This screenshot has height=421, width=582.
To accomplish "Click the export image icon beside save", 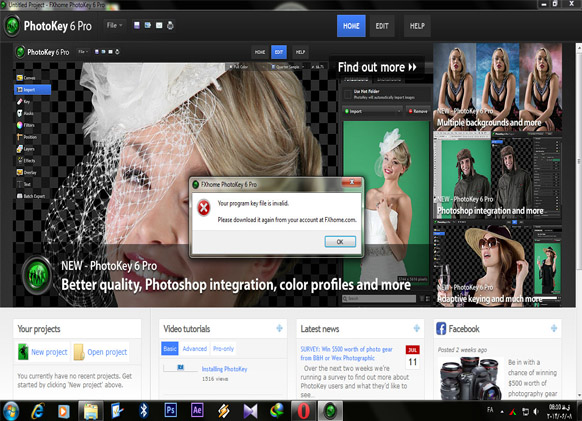I will (148, 25).
